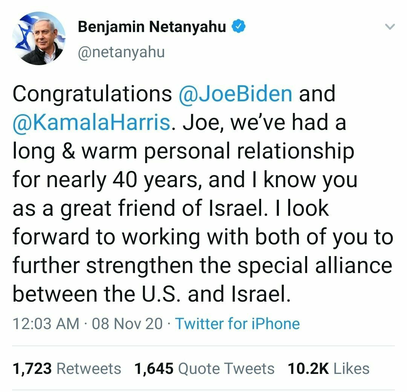Open the Twitter for iPhone source link
Viewport: 407px width, 392px height.
point(238,324)
